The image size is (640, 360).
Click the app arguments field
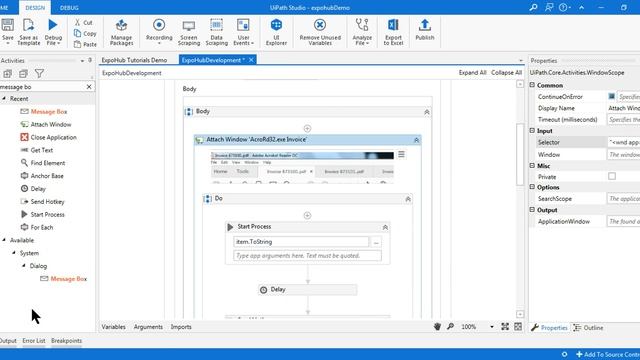click(x=307, y=256)
